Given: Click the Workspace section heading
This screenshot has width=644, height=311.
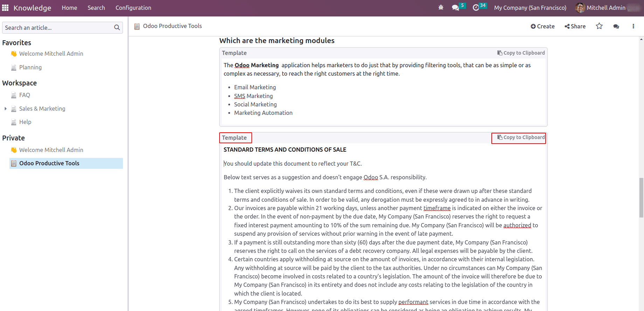Looking at the screenshot, I should pyautogui.click(x=19, y=83).
